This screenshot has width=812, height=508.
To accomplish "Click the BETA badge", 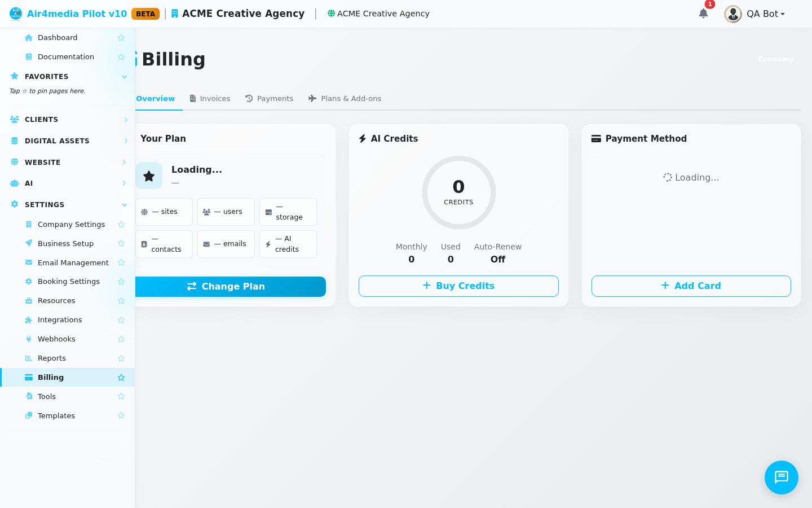I will click(145, 14).
